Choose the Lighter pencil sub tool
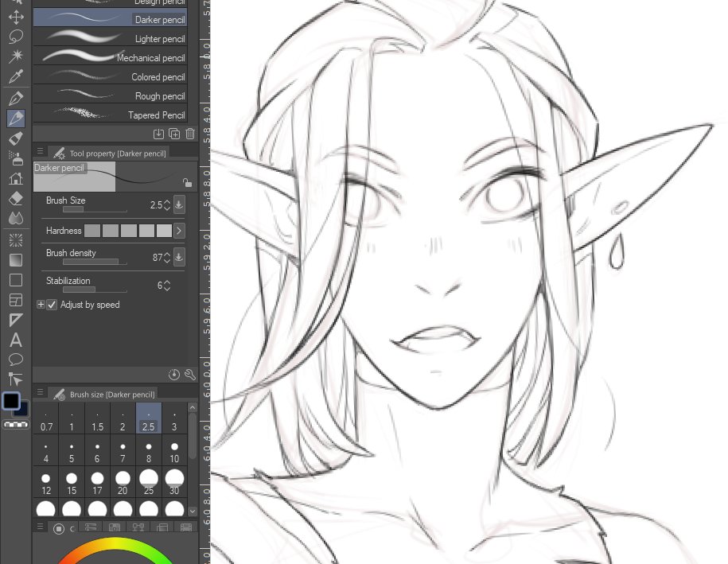Image resolution: width=728 pixels, height=564 pixels. pos(110,38)
